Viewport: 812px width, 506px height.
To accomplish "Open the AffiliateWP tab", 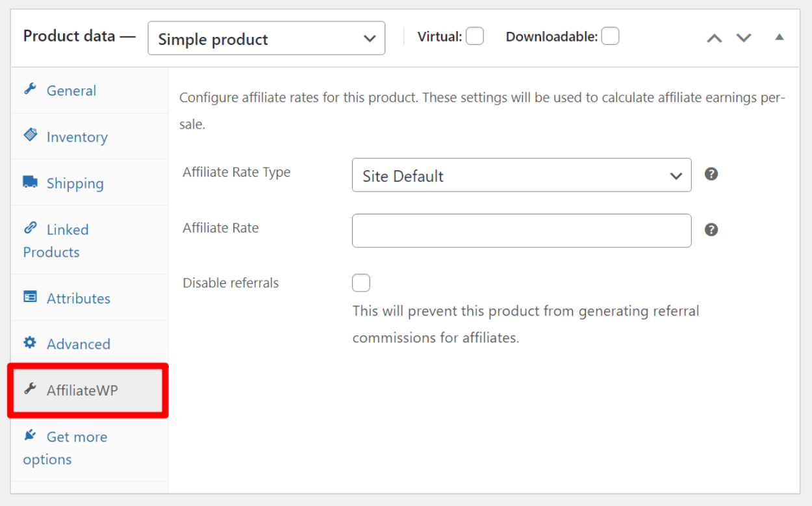I will click(x=82, y=390).
